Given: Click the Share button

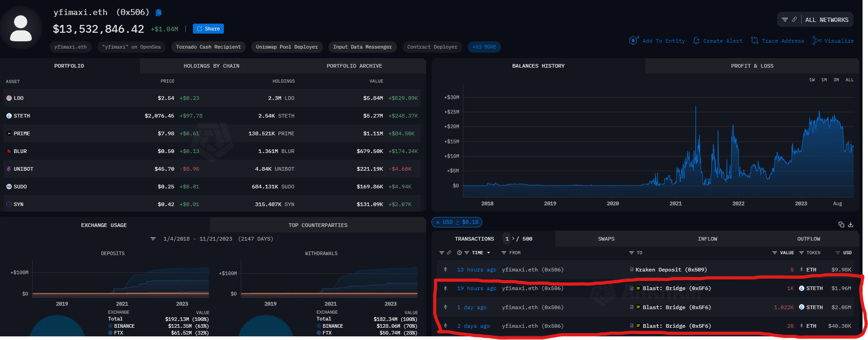Looking at the screenshot, I should [x=208, y=29].
